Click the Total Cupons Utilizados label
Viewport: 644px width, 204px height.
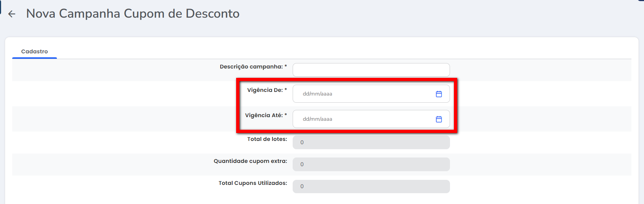[253, 183]
